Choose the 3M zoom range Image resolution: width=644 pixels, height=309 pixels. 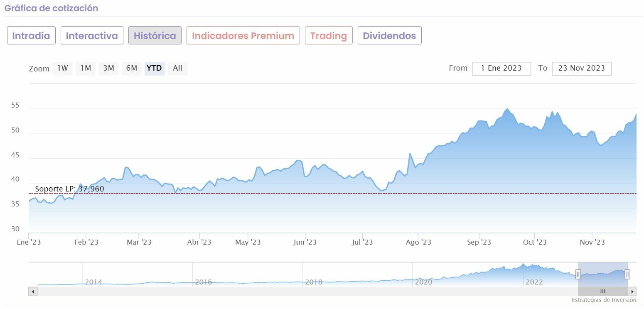click(x=108, y=69)
